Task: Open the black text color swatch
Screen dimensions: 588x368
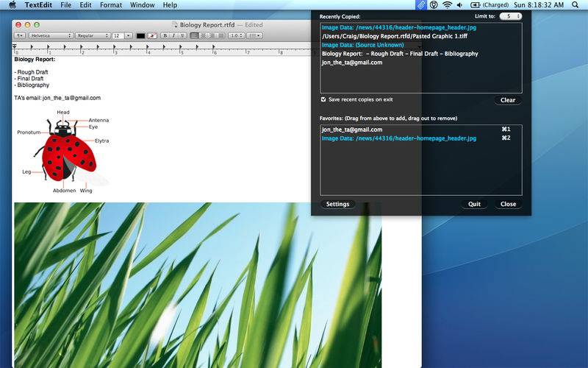Action: click(140, 35)
